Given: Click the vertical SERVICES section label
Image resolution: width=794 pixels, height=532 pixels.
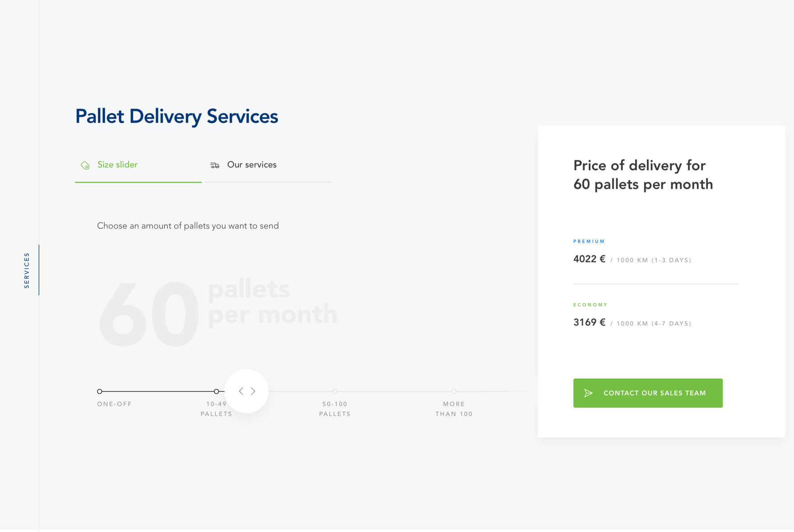Looking at the screenshot, I should point(27,270).
